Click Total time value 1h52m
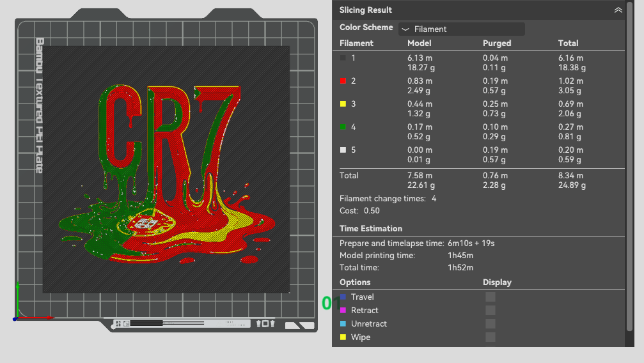Screen dimensions: 644x363 460,268
